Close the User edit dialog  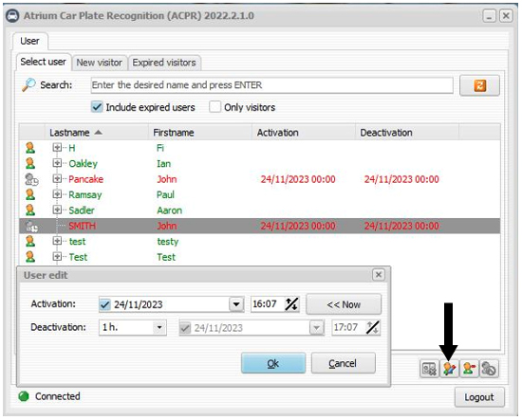pos(379,275)
